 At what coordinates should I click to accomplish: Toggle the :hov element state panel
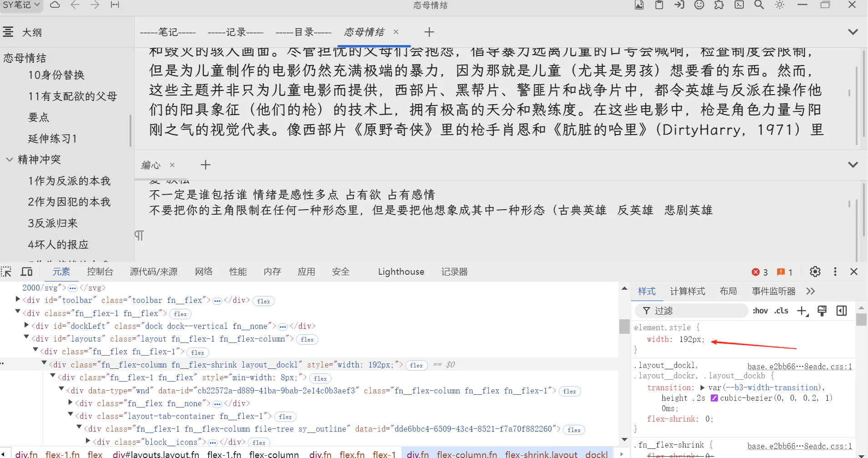(x=760, y=311)
